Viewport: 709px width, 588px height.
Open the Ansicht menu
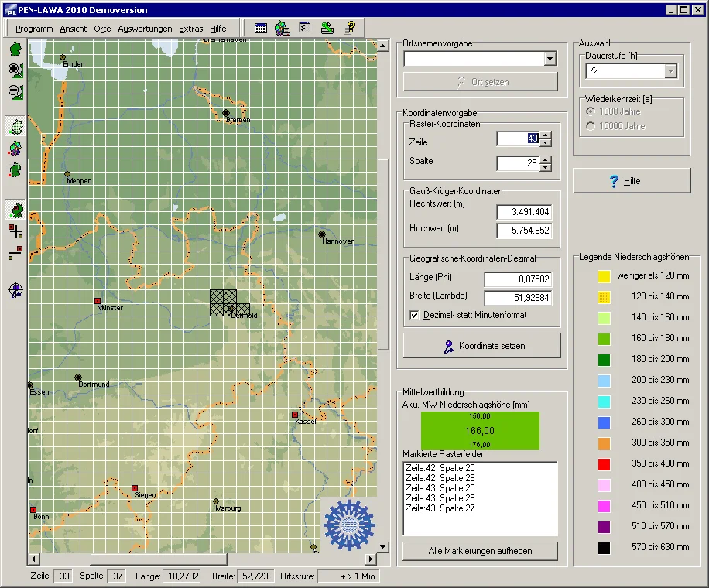pyautogui.click(x=74, y=29)
